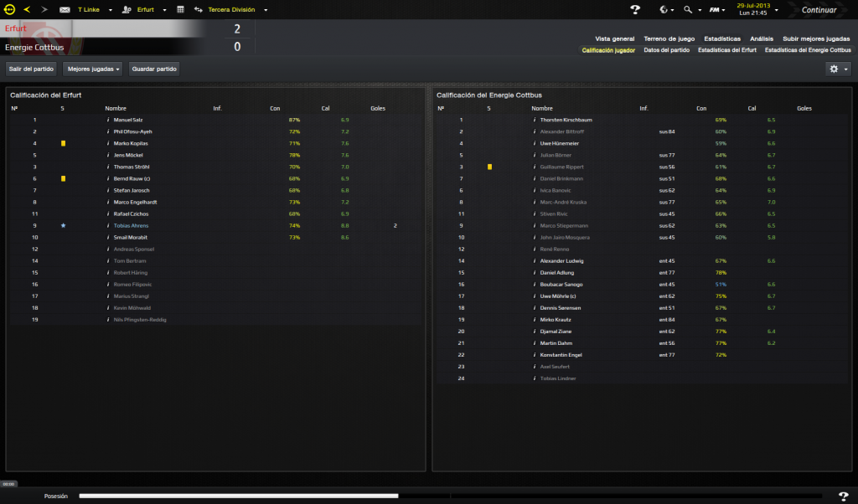The width and height of the screenshot is (858, 504).
Task: Click info icon beside Smail Morabit
Action: pyautogui.click(x=108, y=237)
